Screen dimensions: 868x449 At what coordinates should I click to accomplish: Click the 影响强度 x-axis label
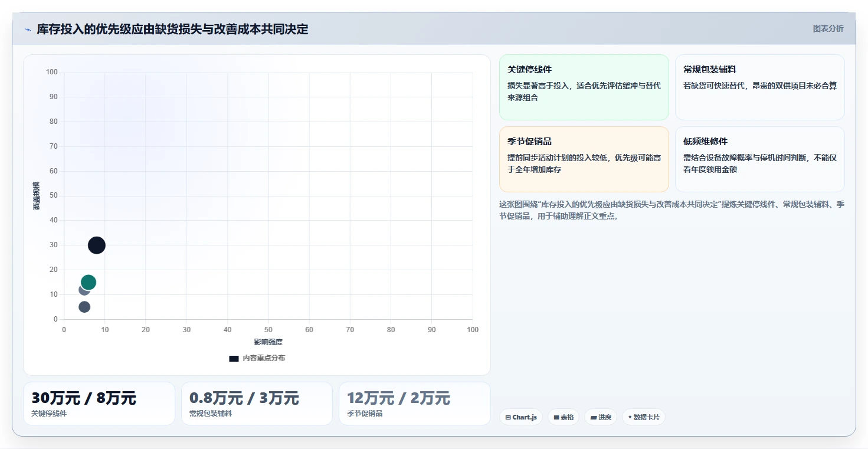pos(268,342)
